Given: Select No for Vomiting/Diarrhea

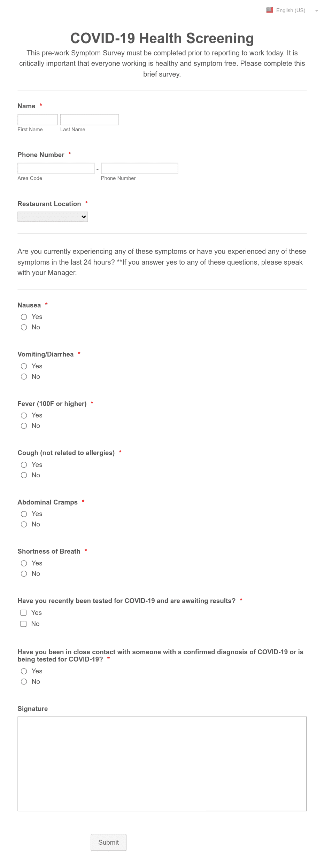Looking at the screenshot, I should pyautogui.click(x=24, y=377).
